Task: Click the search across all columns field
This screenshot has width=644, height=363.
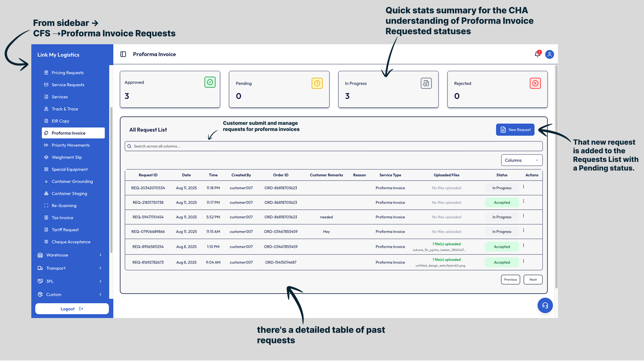Action: pyautogui.click(x=333, y=146)
